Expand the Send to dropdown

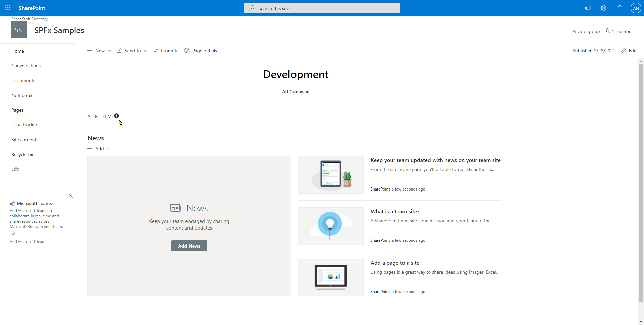pos(146,51)
